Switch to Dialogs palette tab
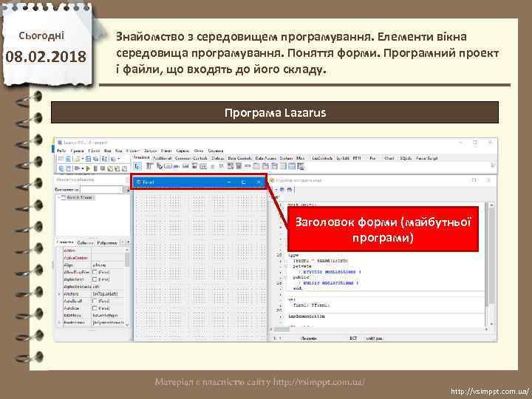The height and width of the screenshot is (399, 532). 217,158
